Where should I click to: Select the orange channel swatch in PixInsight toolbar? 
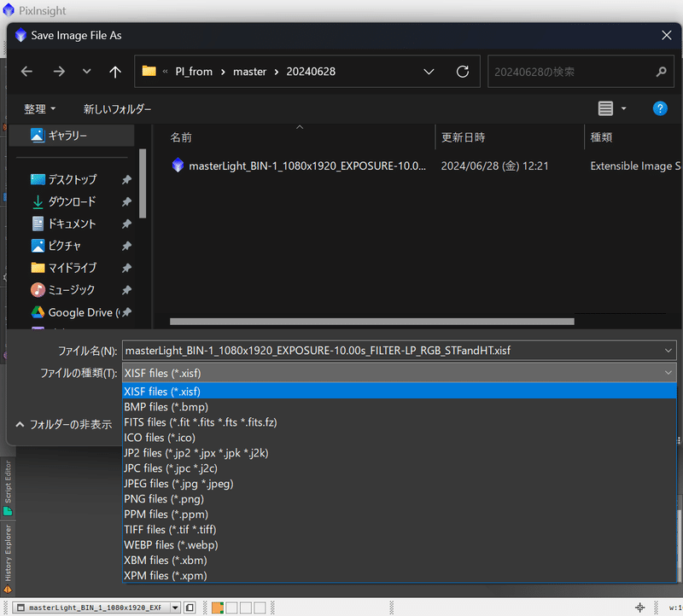tap(218, 607)
